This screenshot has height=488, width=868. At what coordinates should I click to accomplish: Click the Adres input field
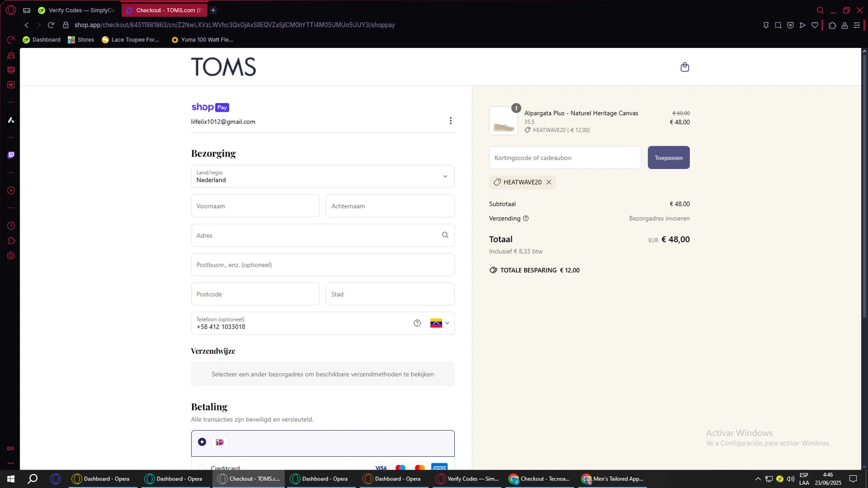click(x=323, y=235)
